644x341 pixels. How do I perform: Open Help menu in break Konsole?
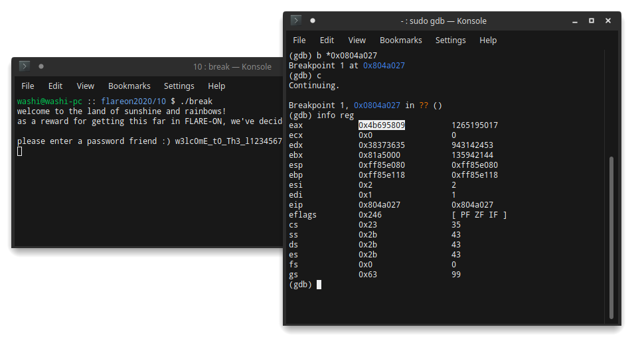[216, 86]
